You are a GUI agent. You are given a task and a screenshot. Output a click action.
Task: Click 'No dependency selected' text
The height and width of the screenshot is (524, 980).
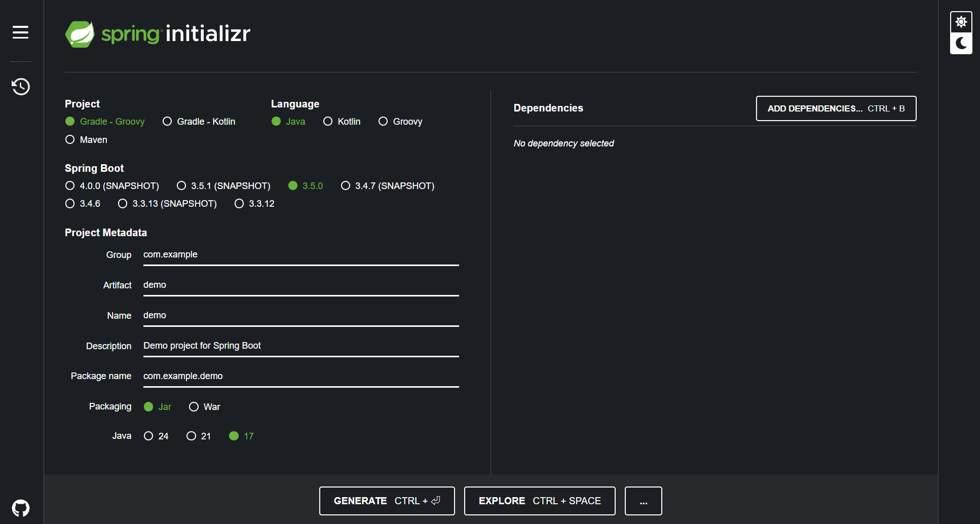coord(563,143)
